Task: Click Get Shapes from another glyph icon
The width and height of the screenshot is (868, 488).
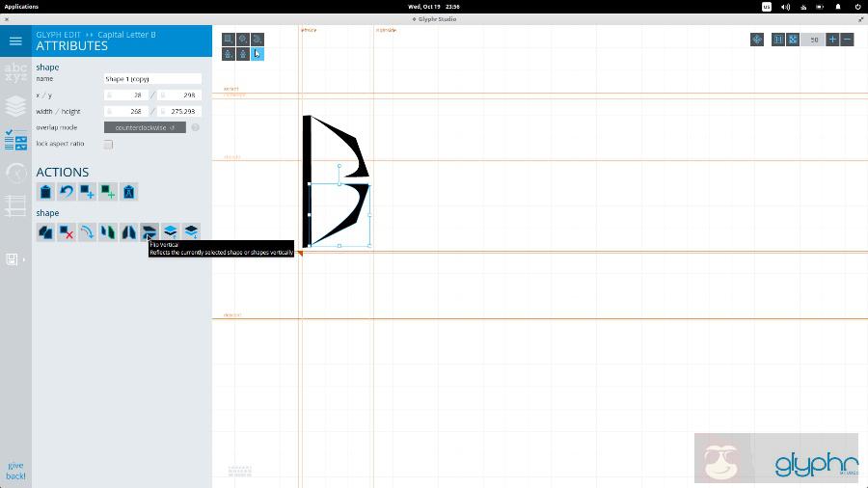Action: pyautogui.click(x=129, y=192)
